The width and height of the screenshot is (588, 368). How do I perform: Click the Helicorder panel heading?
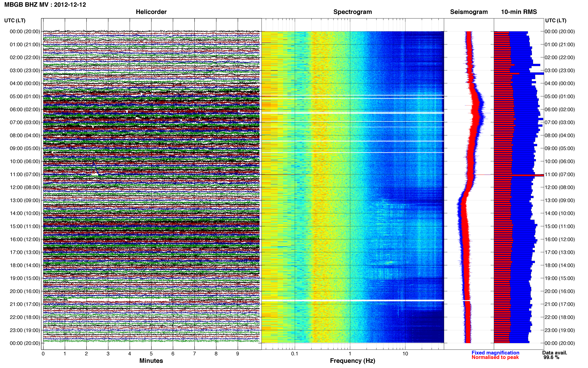(151, 12)
